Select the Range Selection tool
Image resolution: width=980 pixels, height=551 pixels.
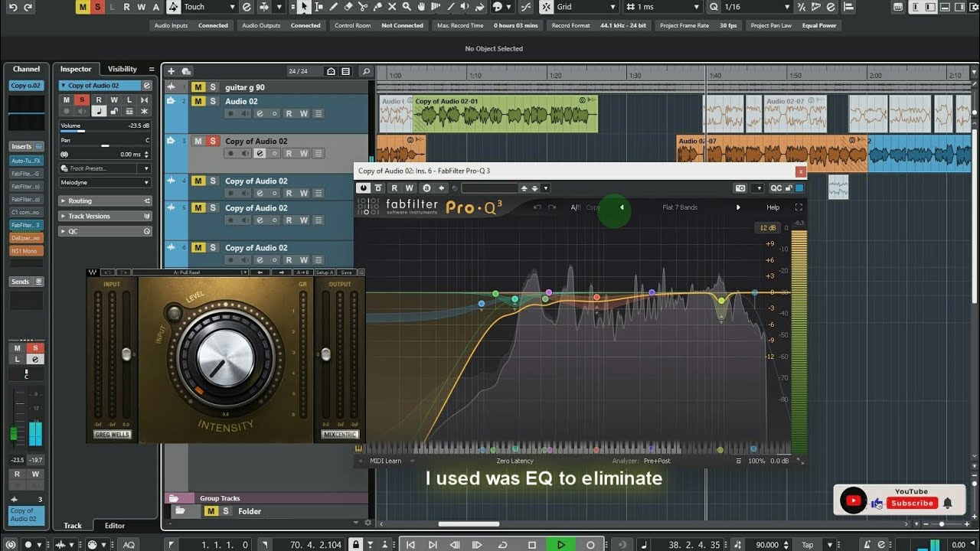click(318, 7)
